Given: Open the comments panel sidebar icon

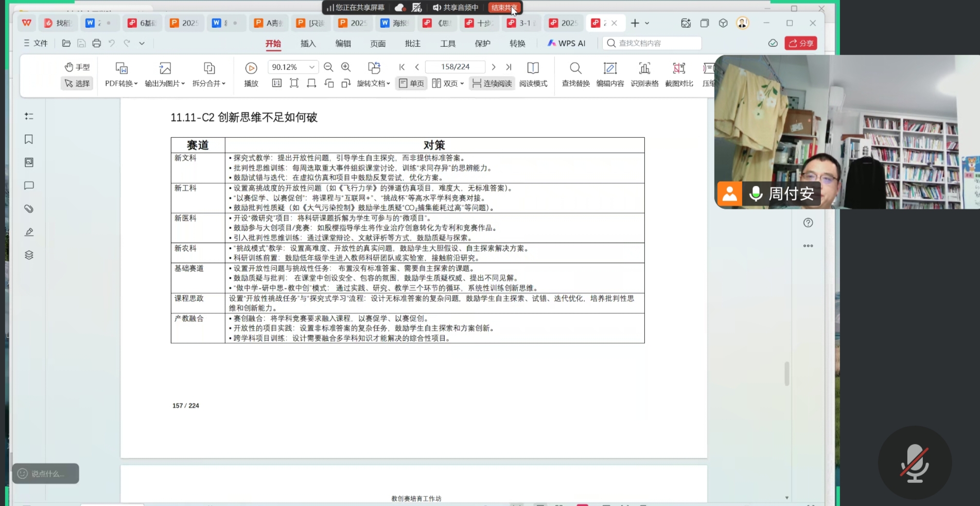Looking at the screenshot, I should (x=29, y=186).
